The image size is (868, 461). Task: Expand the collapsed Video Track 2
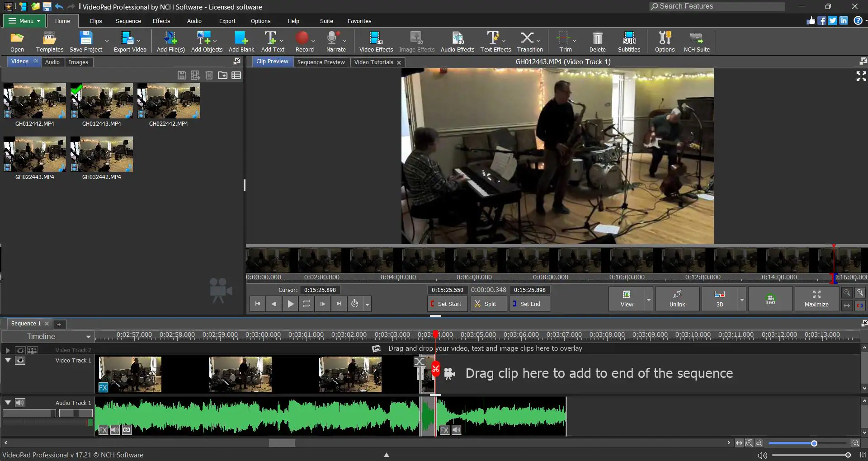coord(8,350)
